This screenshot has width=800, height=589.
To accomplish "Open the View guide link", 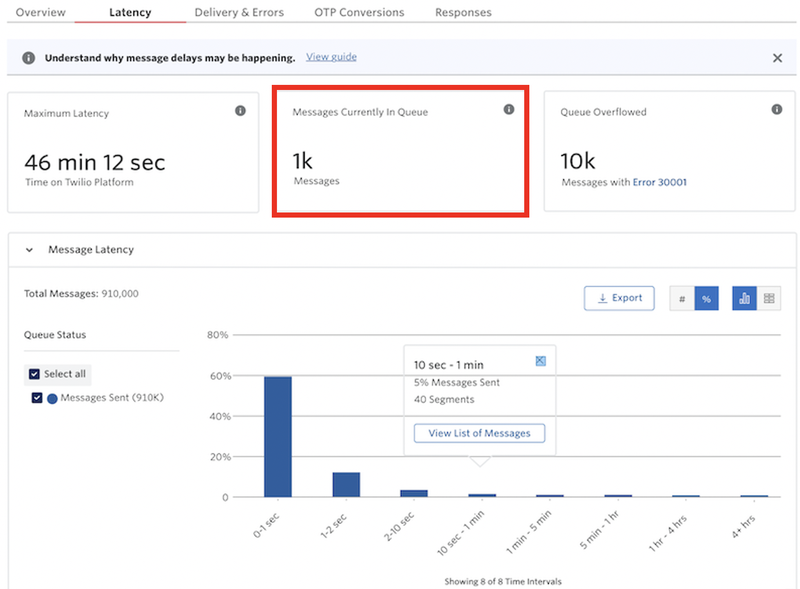I will (x=331, y=57).
